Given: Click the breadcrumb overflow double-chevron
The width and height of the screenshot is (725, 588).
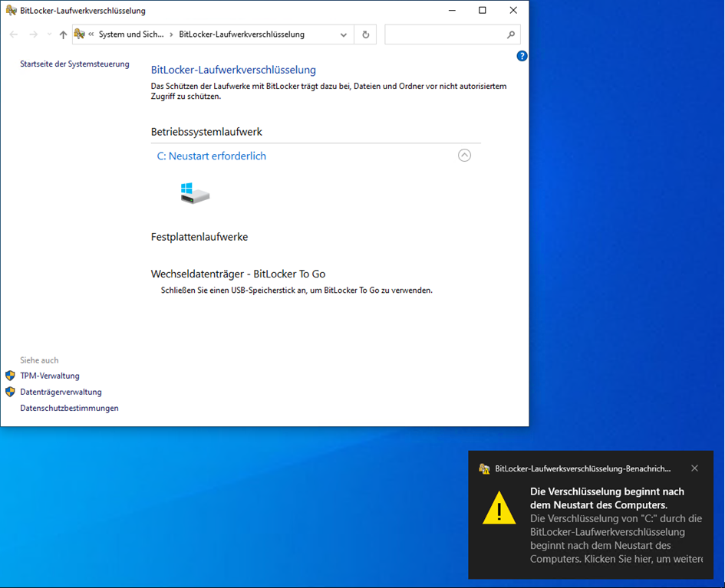Looking at the screenshot, I should tap(91, 34).
